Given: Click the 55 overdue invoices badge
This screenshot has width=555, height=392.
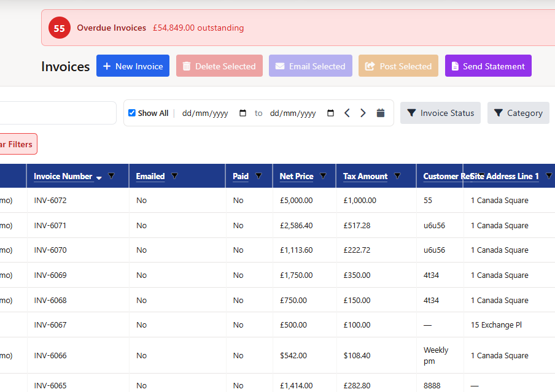Looking at the screenshot, I should tap(60, 28).
